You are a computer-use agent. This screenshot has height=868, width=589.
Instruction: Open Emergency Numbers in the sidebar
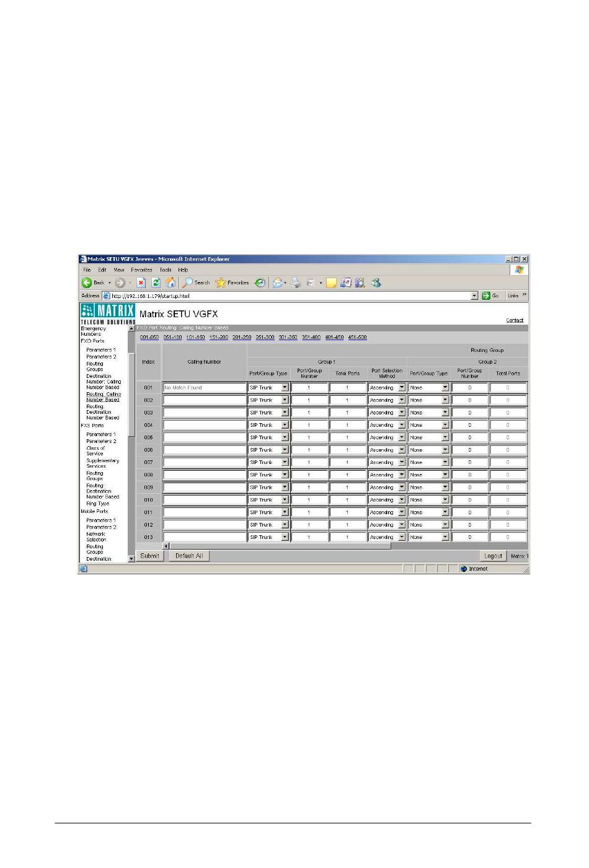[93, 331]
